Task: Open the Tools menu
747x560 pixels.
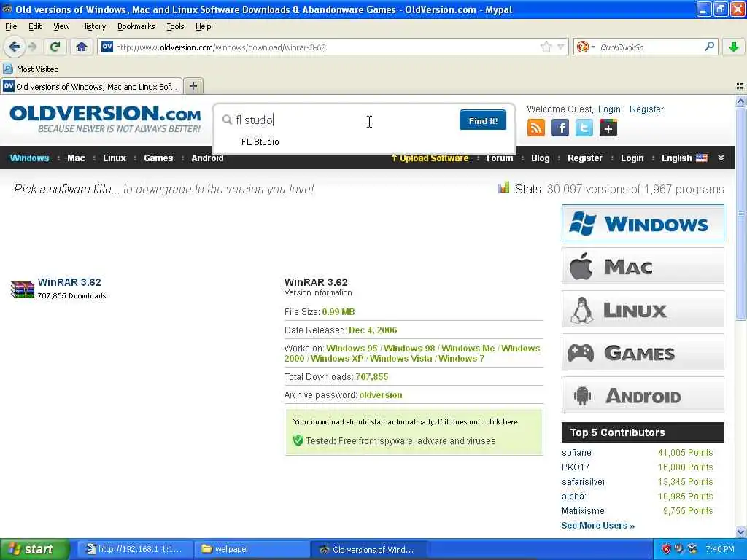Action: click(175, 26)
